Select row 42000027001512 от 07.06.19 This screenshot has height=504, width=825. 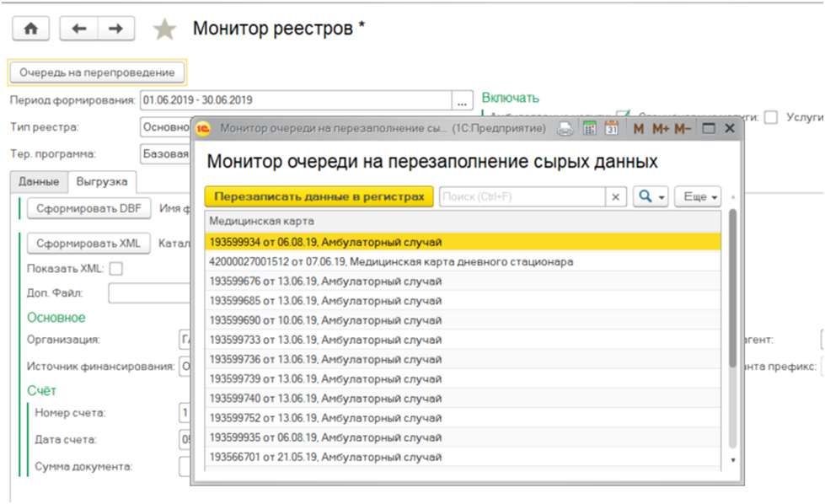pyautogui.click(x=463, y=262)
